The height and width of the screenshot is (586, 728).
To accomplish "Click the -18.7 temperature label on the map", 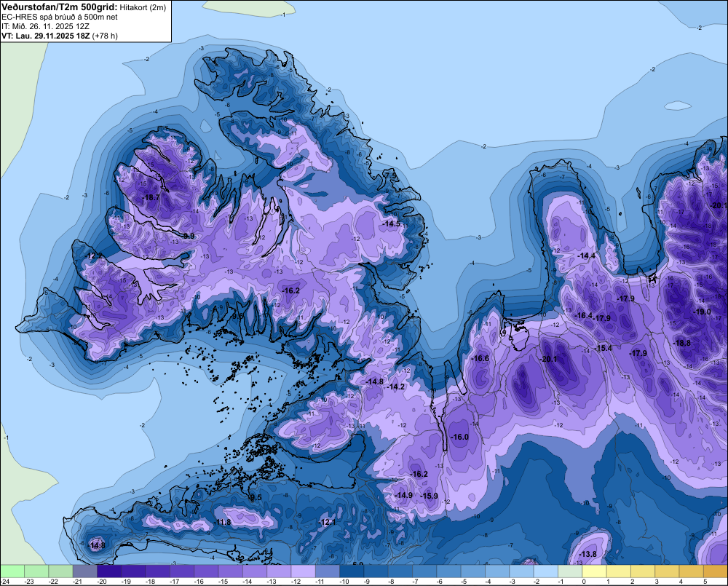I will [x=151, y=197].
